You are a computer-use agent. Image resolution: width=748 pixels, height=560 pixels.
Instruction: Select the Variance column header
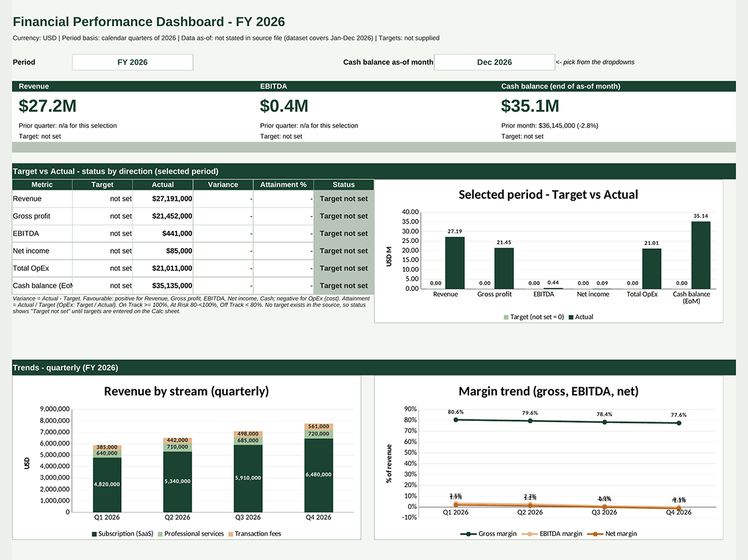[223, 185]
